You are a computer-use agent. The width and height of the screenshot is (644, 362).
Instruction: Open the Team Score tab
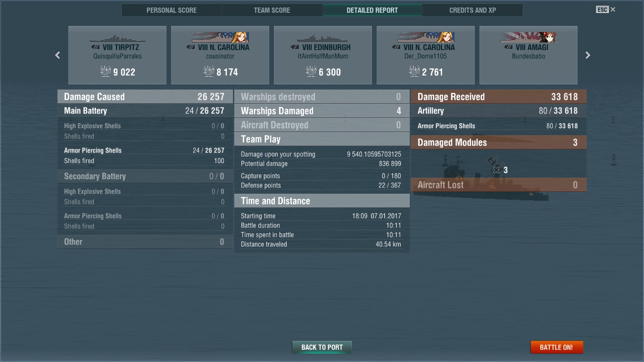[x=272, y=10]
